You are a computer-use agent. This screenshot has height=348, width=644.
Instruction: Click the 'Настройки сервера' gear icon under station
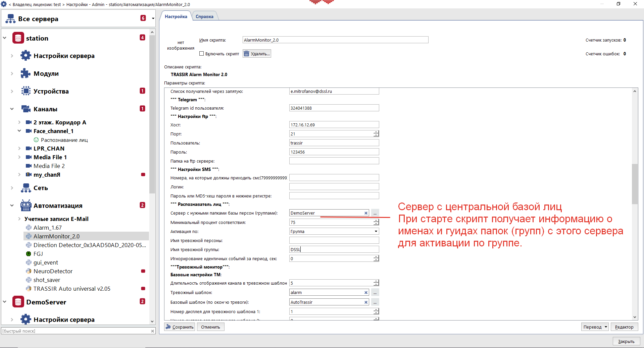pos(26,55)
